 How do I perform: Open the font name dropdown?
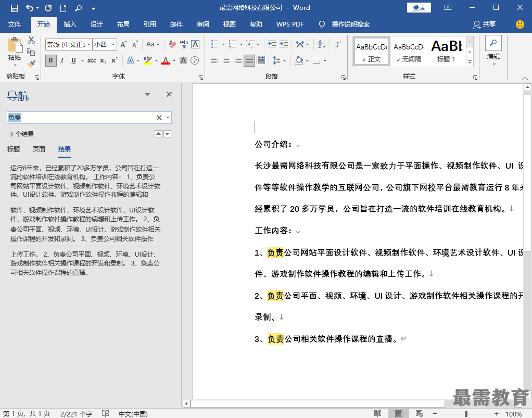click(x=88, y=44)
